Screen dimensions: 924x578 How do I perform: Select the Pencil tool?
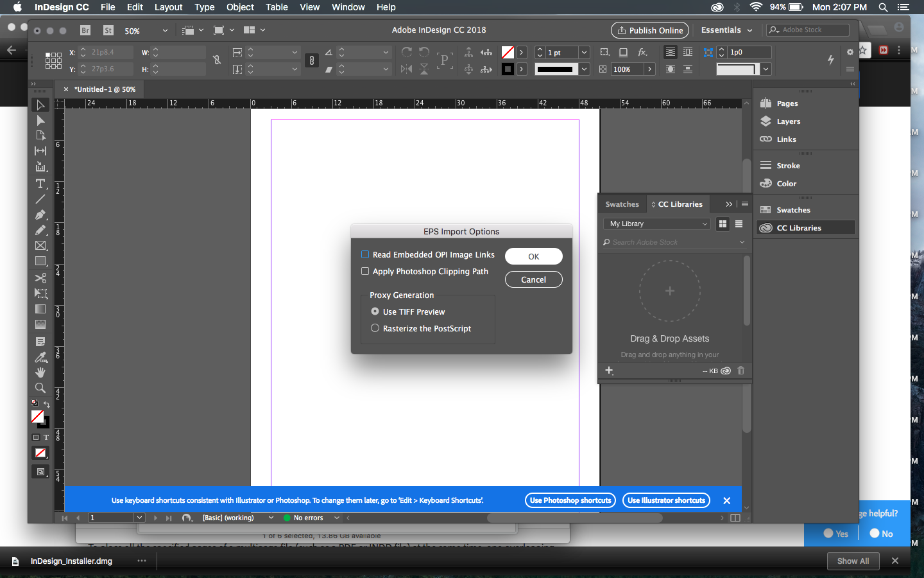point(40,230)
